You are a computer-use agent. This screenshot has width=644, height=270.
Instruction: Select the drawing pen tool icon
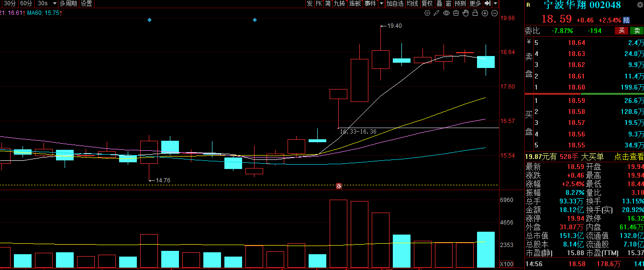(437, 13)
